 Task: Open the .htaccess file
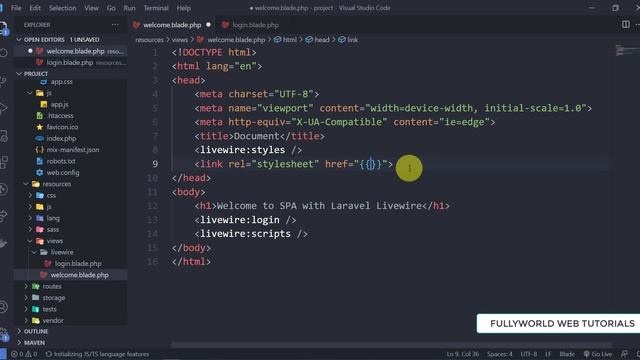click(x=60, y=116)
